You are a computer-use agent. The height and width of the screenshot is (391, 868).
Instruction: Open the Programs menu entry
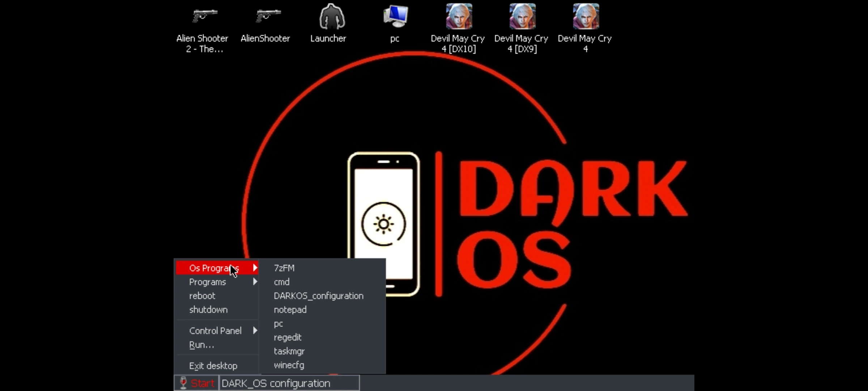coord(217,282)
